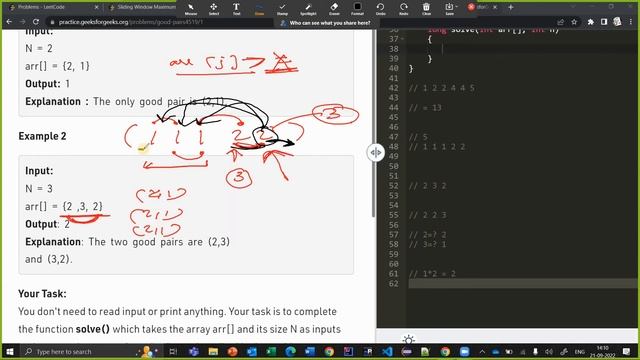Open the Save annotation dropdown
The image size is (640, 360).
pos(450,9)
